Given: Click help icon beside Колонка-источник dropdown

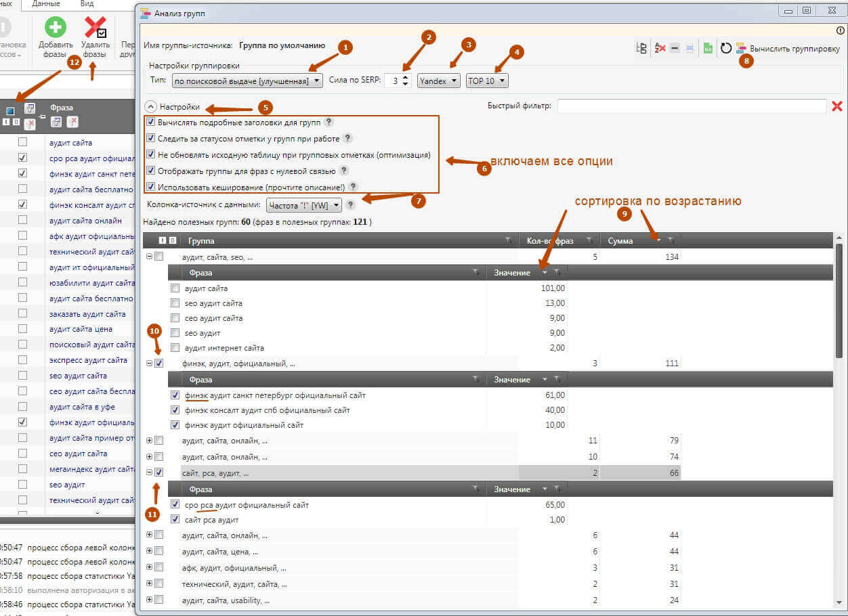Looking at the screenshot, I should point(350,204).
